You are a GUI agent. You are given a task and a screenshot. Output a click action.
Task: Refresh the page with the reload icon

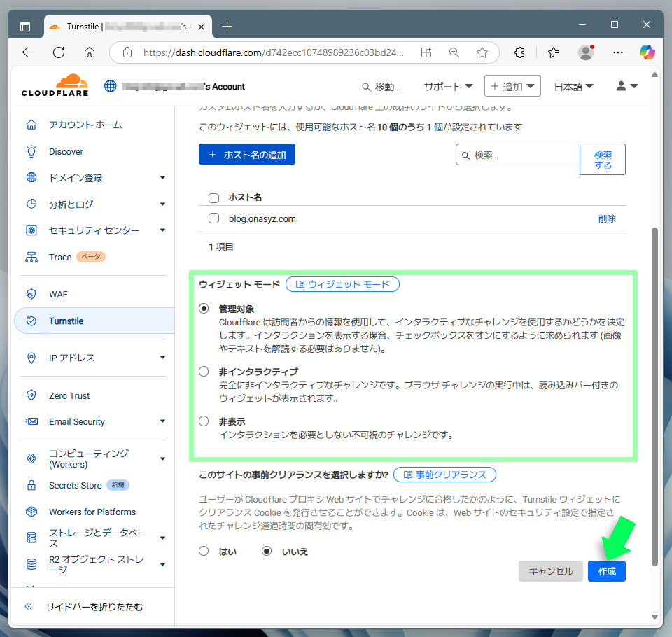59,52
